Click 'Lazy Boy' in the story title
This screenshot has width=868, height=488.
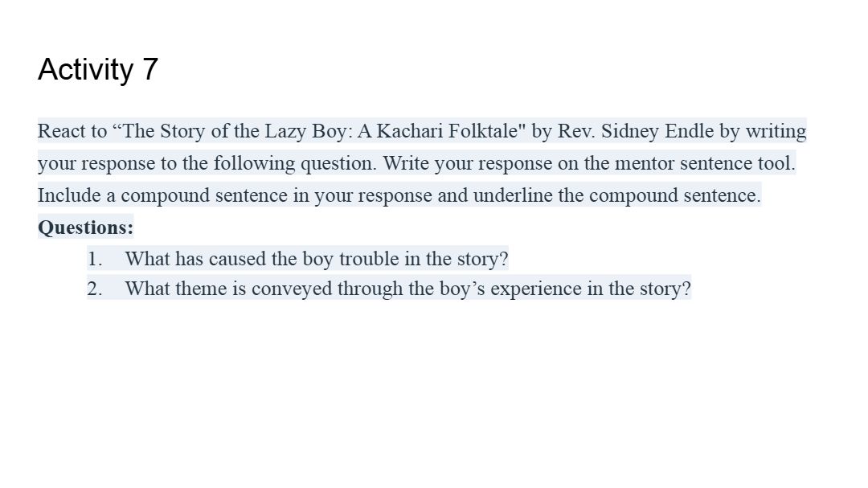306,131
